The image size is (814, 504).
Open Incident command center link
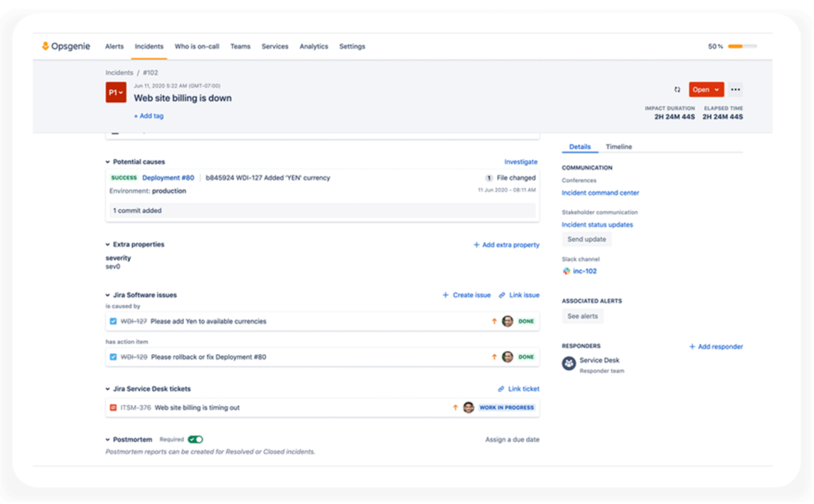pyautogui.click(x=600, y=193)
